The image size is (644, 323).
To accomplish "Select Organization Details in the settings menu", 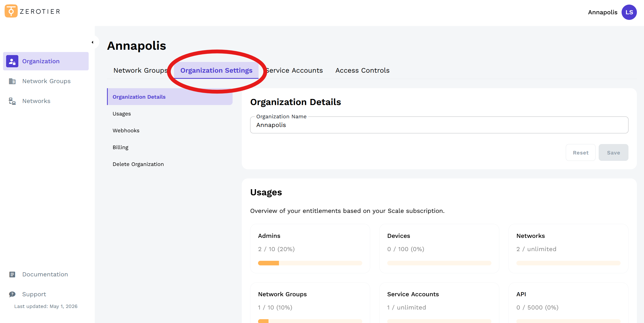I will click(170, 97).
